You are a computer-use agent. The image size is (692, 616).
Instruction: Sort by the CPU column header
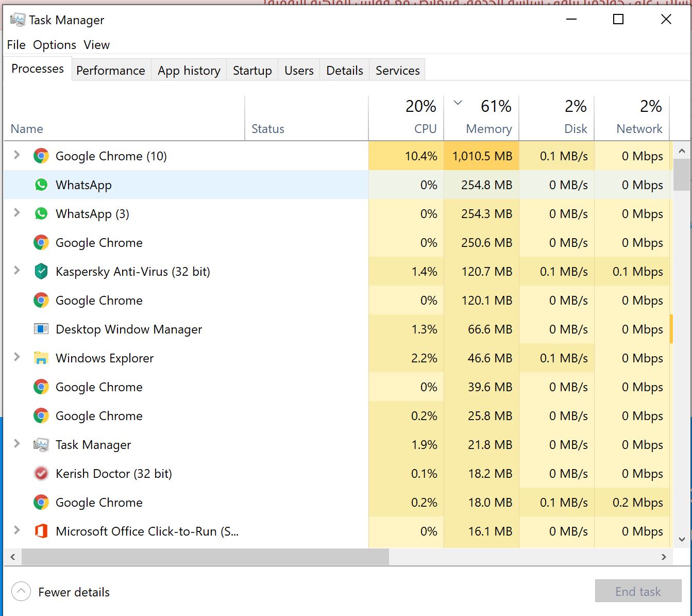click(x=406, y=118)
